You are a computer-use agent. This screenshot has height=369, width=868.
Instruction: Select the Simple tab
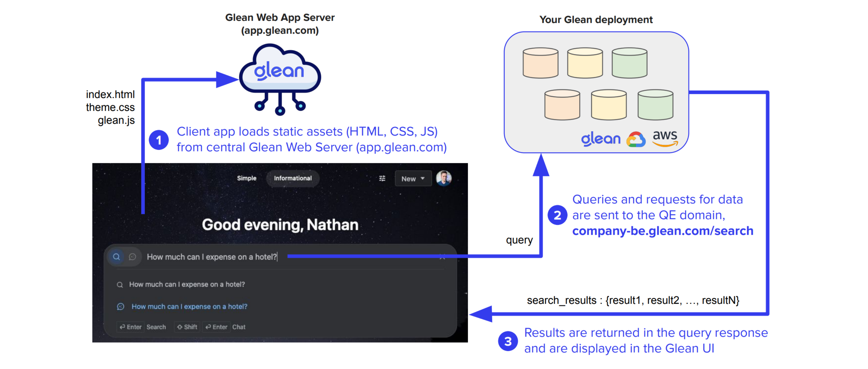point(246,178)
